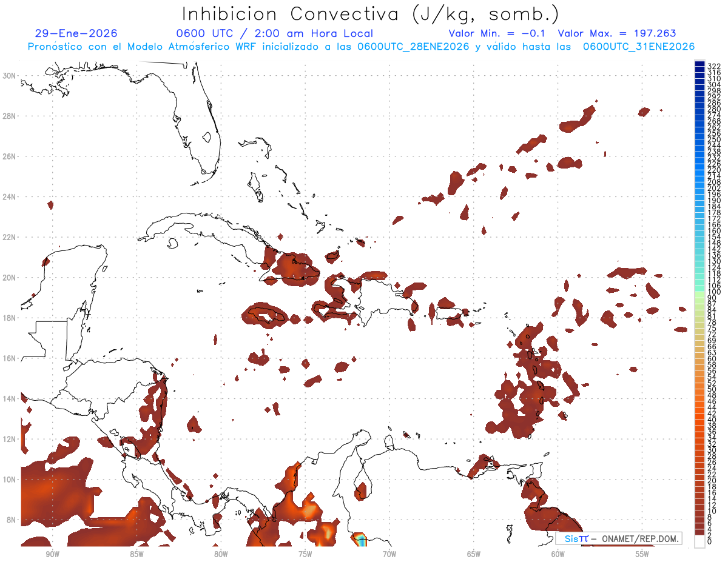
Task: Click the 90W longitude label
Action: (x=52, y=554)
